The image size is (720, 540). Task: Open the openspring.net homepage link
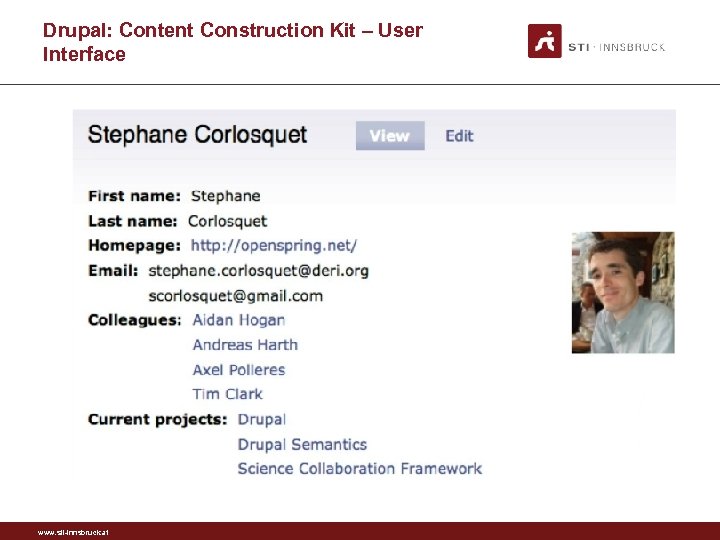[274, 246]
